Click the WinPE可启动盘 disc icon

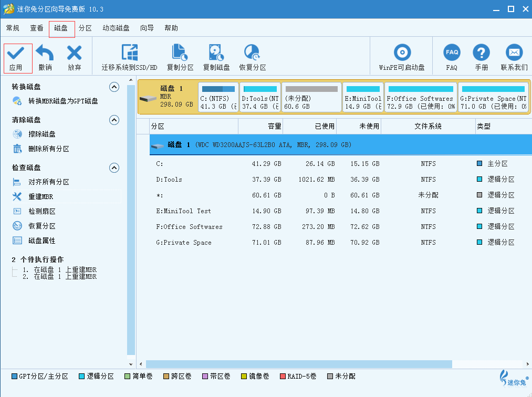[x=402, y=53]
